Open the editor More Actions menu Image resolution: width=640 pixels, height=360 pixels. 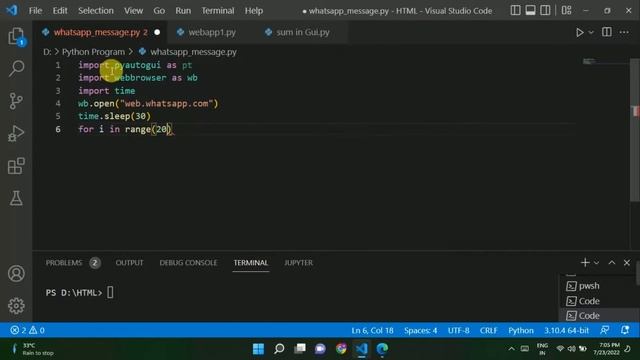tap(624, 32)
